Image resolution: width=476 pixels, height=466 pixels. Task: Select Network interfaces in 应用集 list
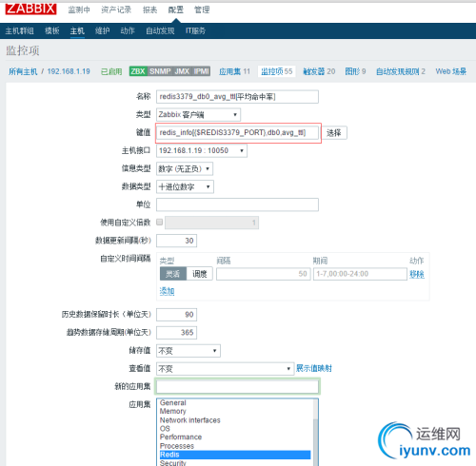[235, 420]
